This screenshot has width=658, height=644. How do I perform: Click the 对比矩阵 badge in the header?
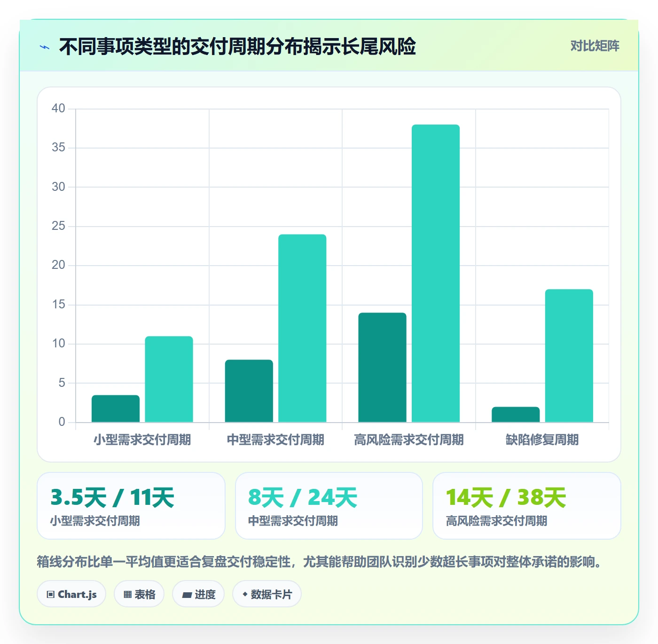pyautogui.click(x=595, y=46)
